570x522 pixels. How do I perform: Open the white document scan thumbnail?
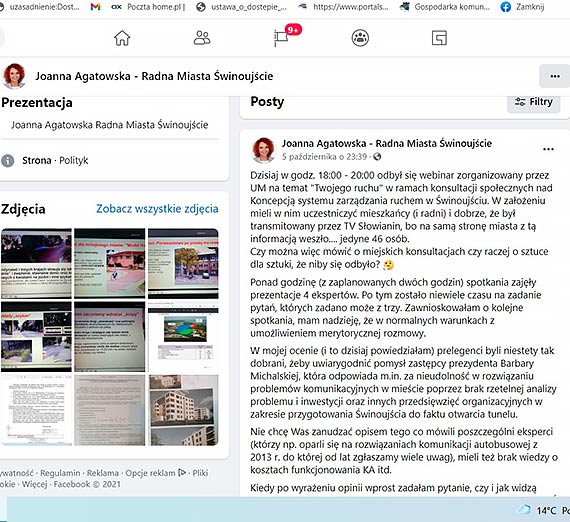coord(36,410)
